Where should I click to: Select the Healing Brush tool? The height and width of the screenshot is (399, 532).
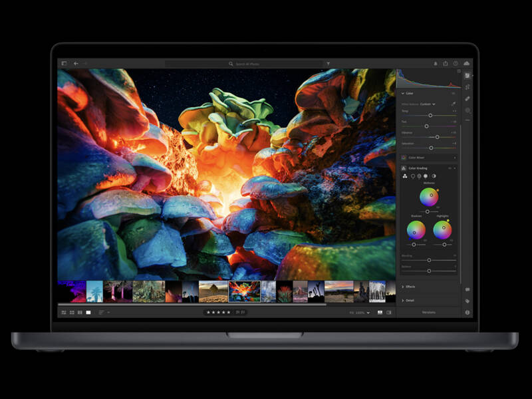coord(467,98)
